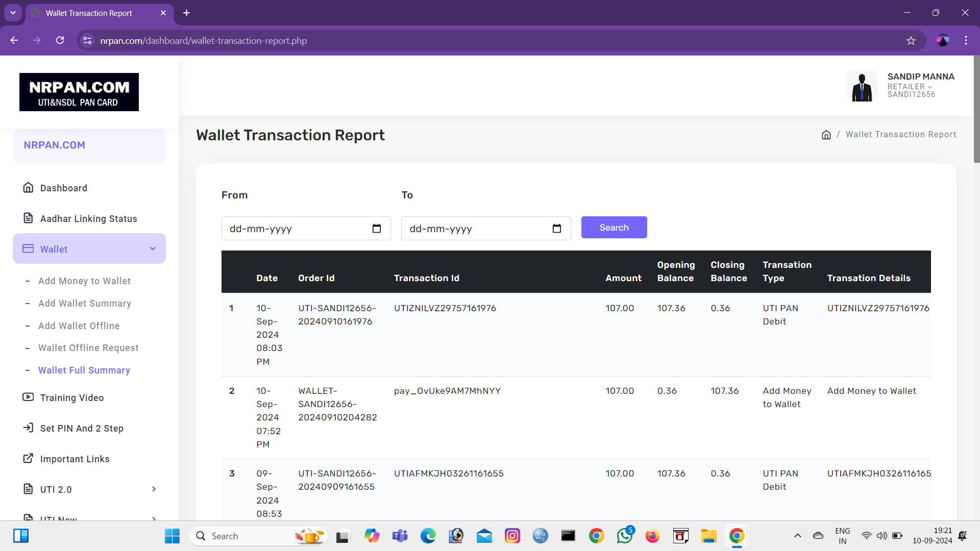Click the Search button
The width and height of the screenshot is (980, 551).
[614, 228]
